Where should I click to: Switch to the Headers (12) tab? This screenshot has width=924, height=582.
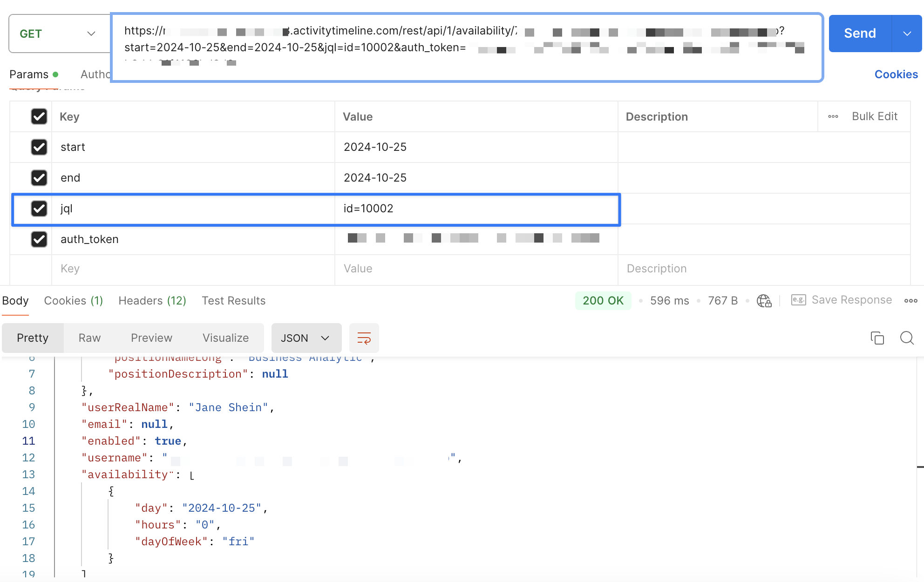click(x=152, y=301)
